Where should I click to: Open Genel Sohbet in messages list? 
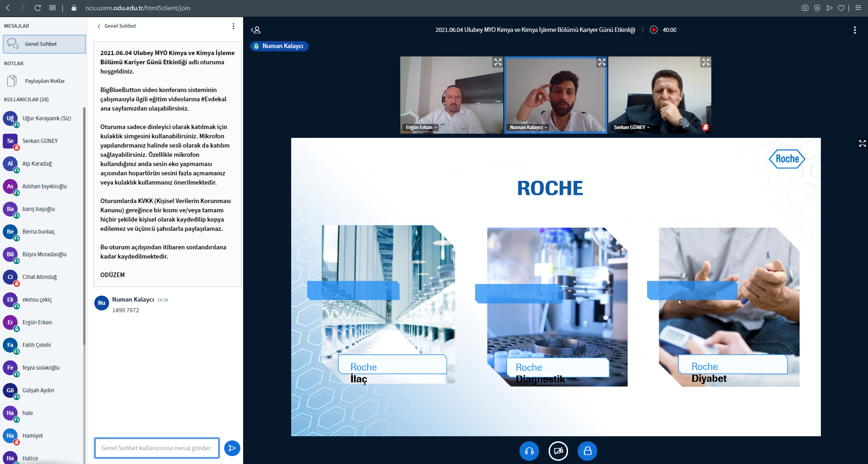click(x=44, y=44)
